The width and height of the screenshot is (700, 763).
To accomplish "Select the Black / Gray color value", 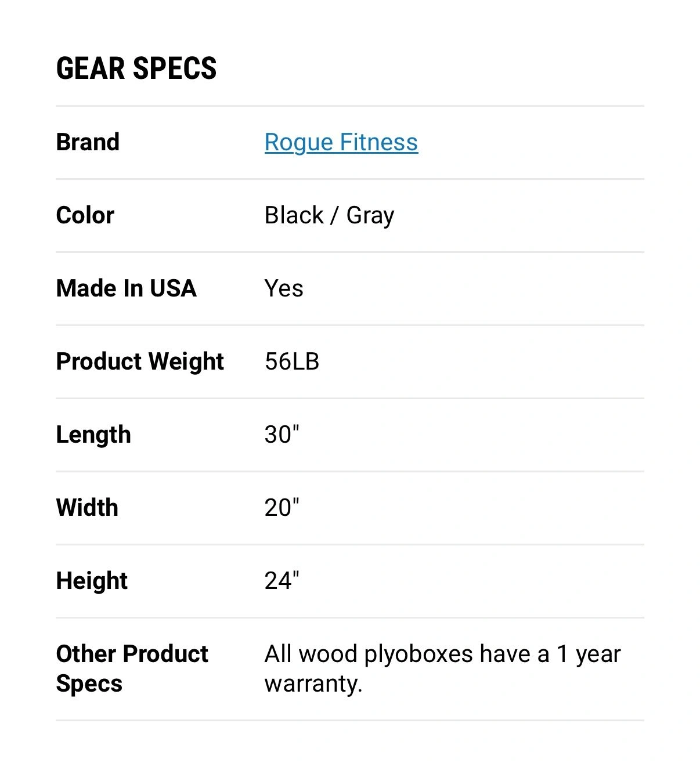I will click(329, 215).
